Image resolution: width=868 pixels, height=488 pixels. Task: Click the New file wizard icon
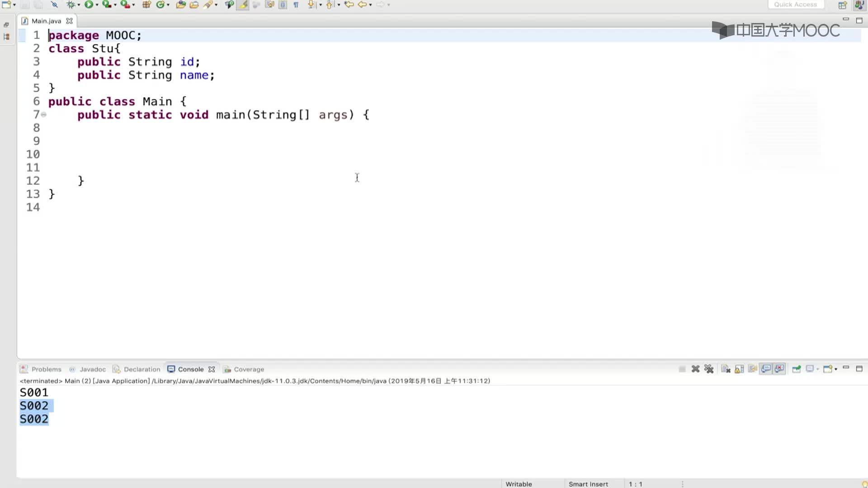[x=6, y=5]
